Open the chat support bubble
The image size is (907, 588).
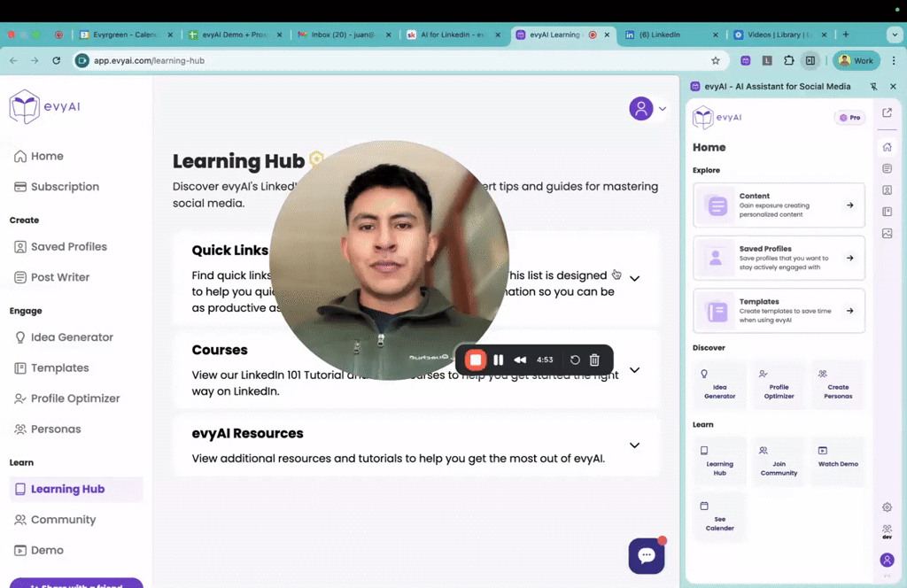[646, 555]
